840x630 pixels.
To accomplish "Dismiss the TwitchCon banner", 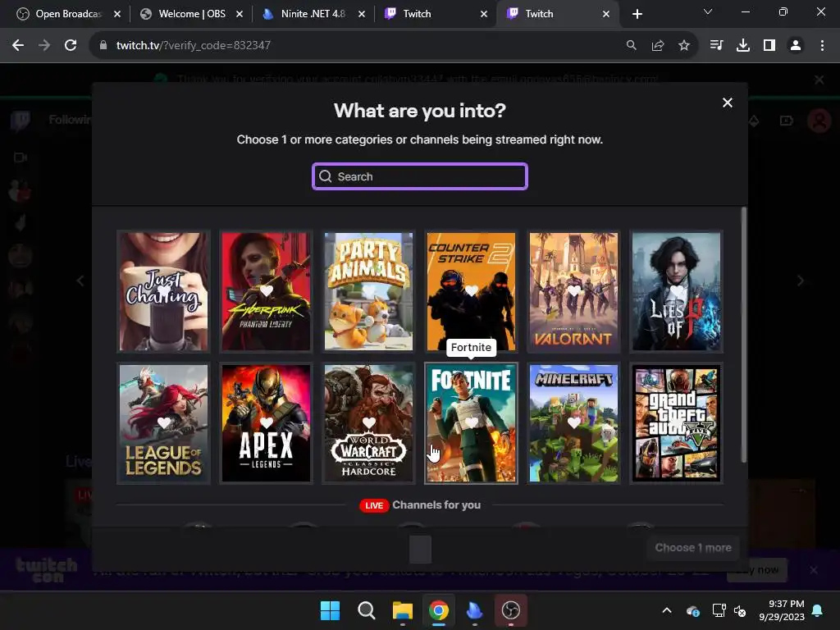I will tap(814, 570).
